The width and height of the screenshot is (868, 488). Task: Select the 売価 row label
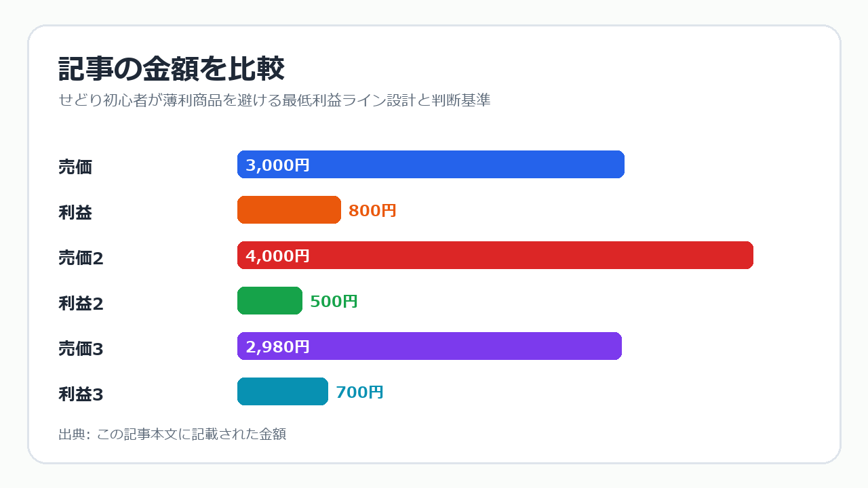tap(75, 167)
